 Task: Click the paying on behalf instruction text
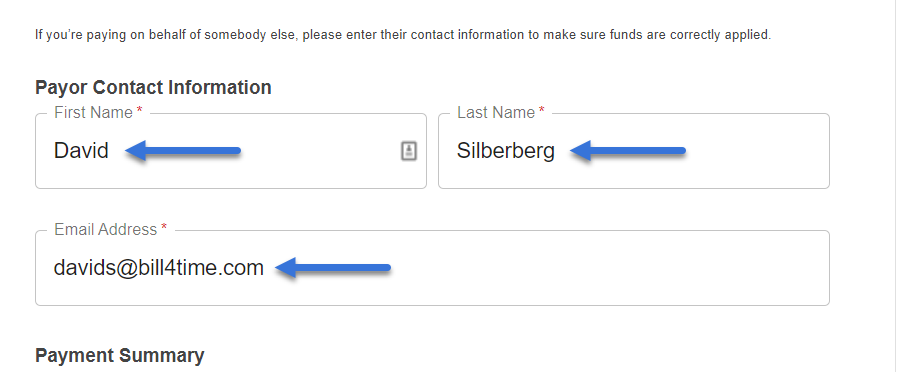coord(403,35)
